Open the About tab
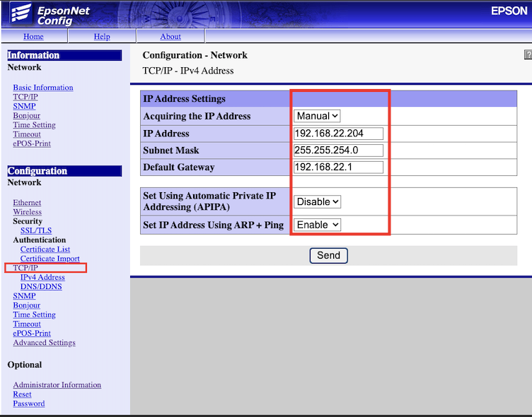Viewport: 532px width, 417px height. 170,36
